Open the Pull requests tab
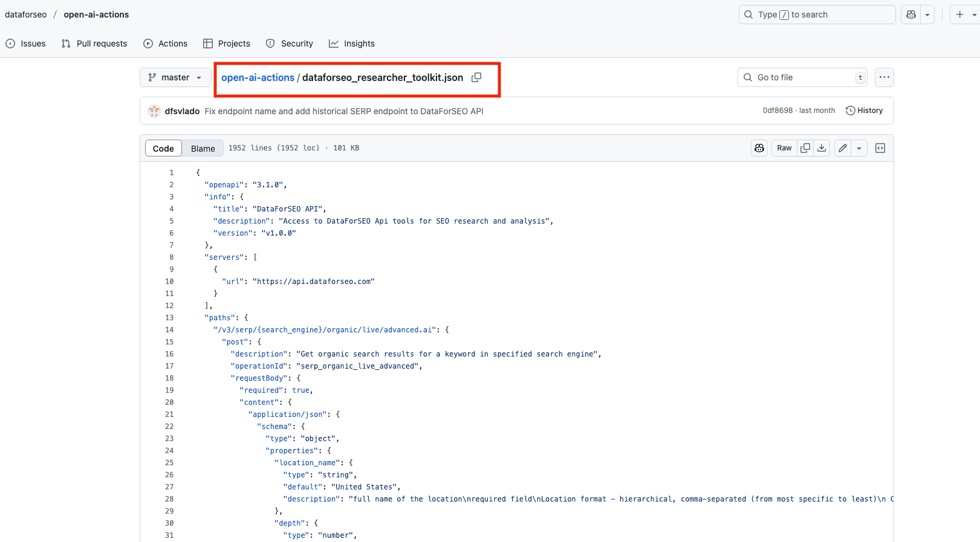 (94, 44)
